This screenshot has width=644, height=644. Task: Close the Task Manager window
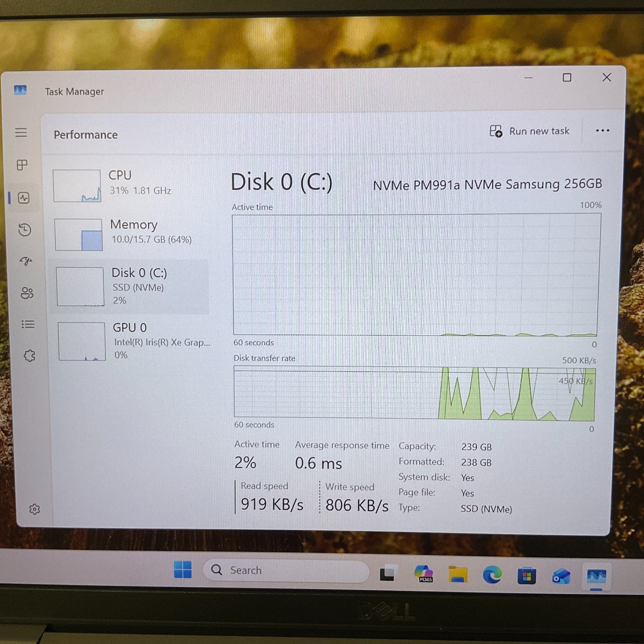click(x=607, y=77)
